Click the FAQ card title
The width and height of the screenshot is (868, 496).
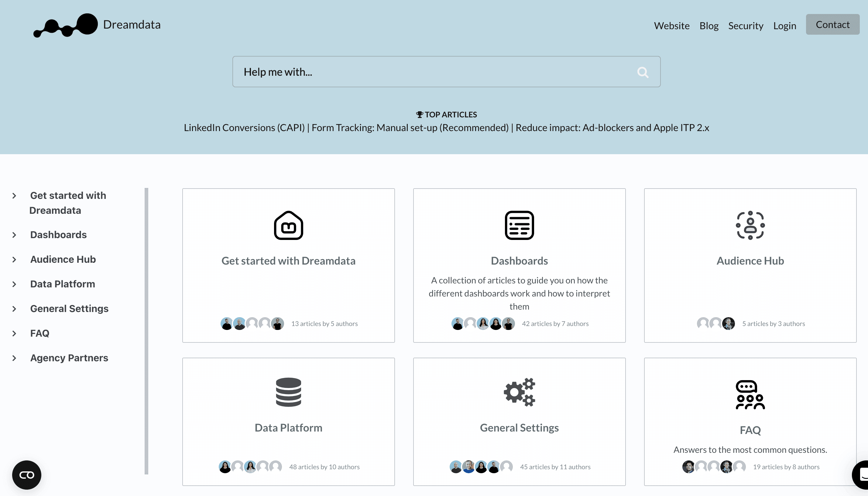750,430
